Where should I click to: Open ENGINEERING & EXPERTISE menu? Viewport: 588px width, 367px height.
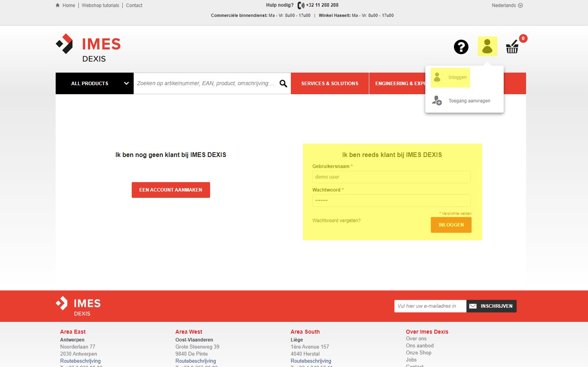[x=397, y=83]
